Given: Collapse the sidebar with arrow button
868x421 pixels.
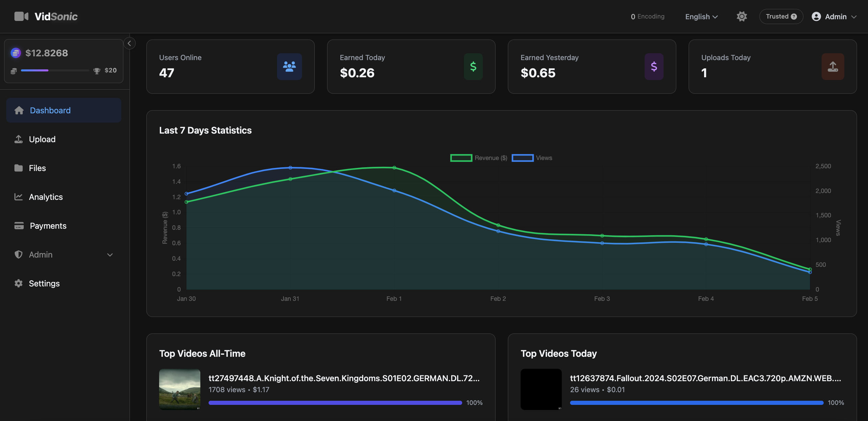Looking at the screenshot, I should [x=130, y=43].
